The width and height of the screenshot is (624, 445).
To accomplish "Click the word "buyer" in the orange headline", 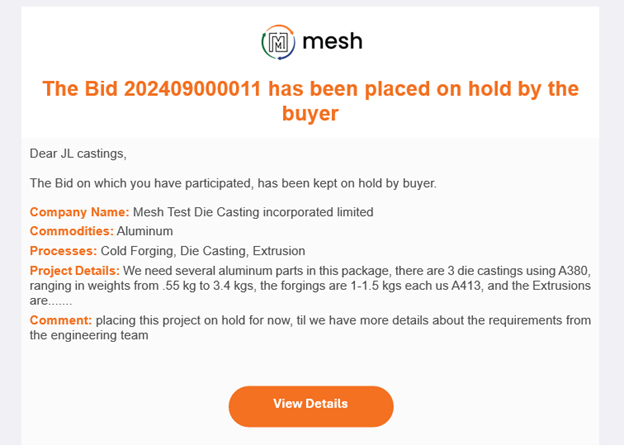I will 310,114.
